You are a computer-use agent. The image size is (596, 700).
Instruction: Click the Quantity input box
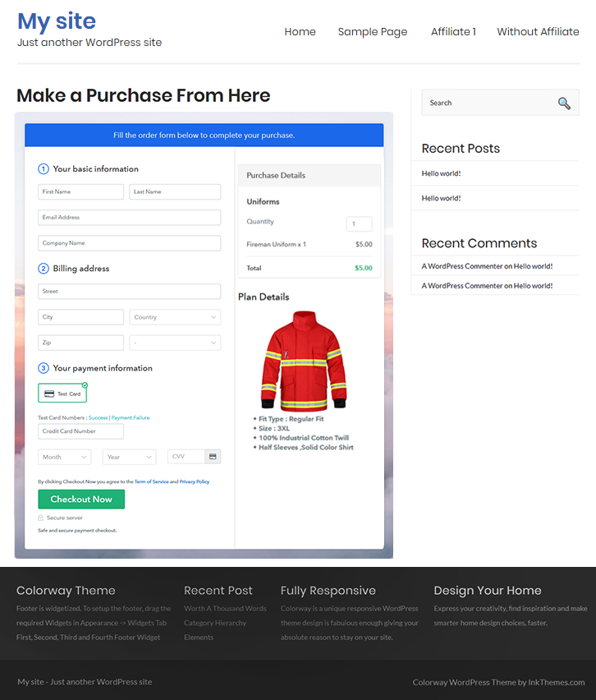tap(359, 223)
